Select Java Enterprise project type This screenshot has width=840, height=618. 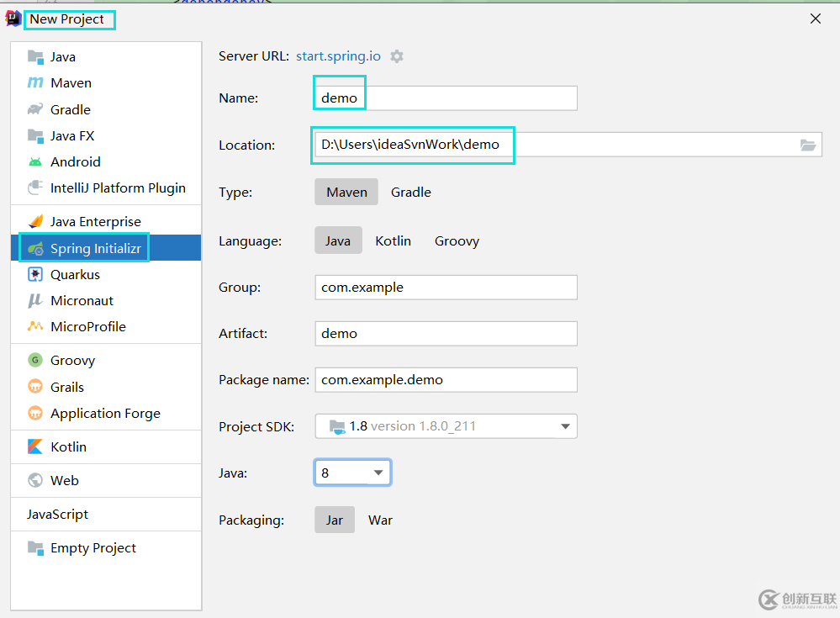(x=95, y=221)
